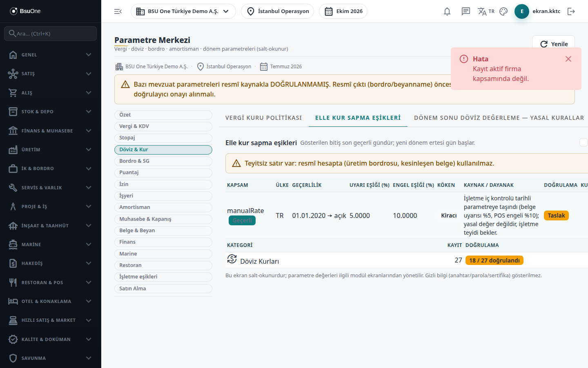Open the Ekim 2026 period selector
Viewport: 588px width, 368px height.
[343, 11]
